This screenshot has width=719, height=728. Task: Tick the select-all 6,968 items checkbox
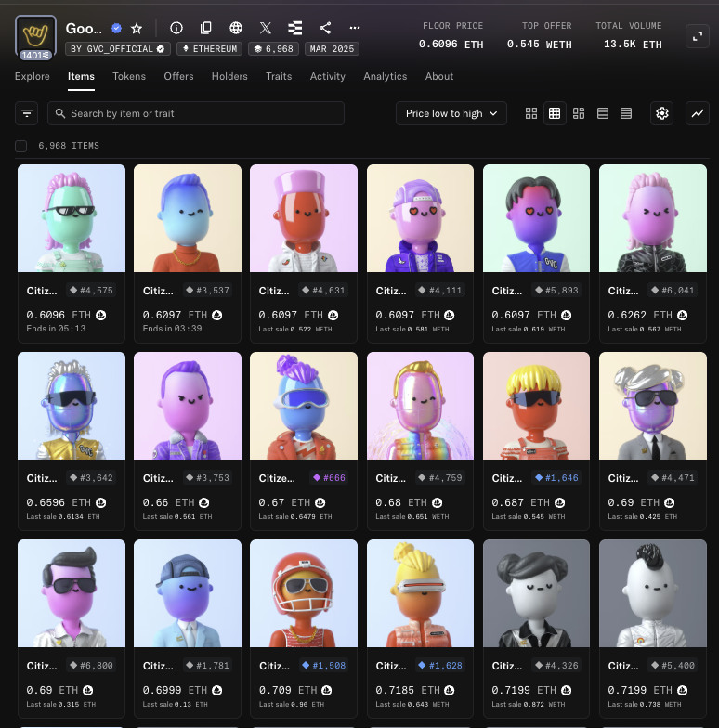[20, 146]
